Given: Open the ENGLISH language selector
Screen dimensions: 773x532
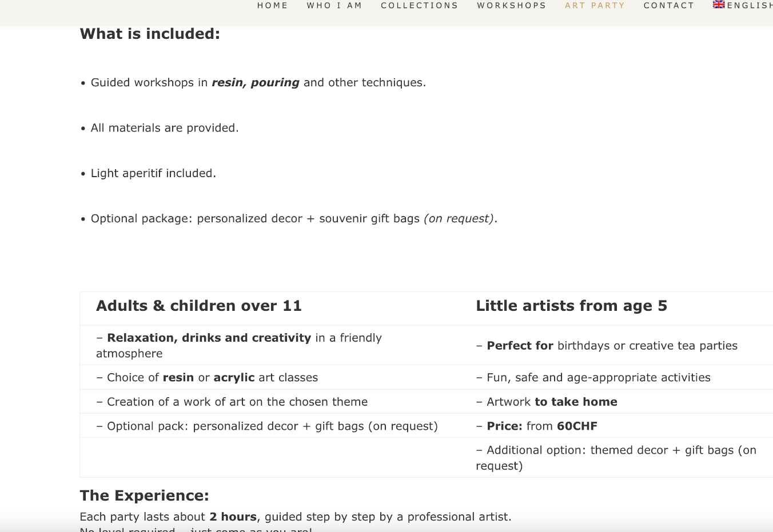Looking at the screenshot, I should pos(750,6).
